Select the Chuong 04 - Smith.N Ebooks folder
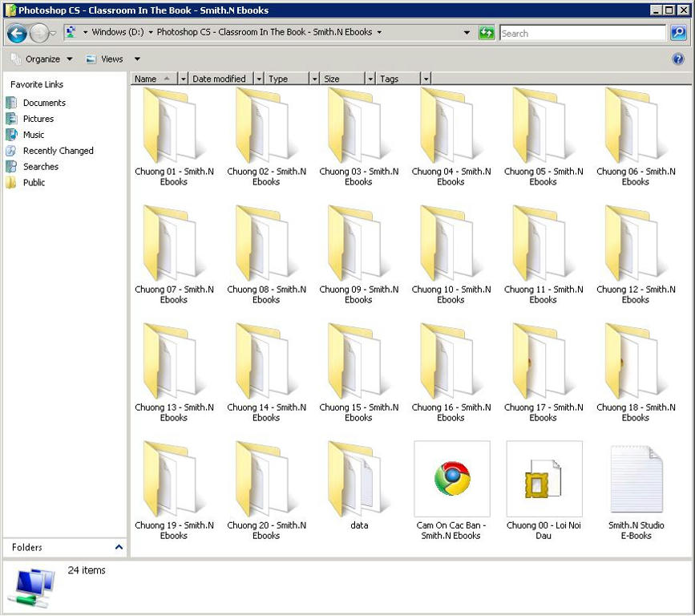The width and height of the screenshot is (695, 616). (x=451, y=136)
